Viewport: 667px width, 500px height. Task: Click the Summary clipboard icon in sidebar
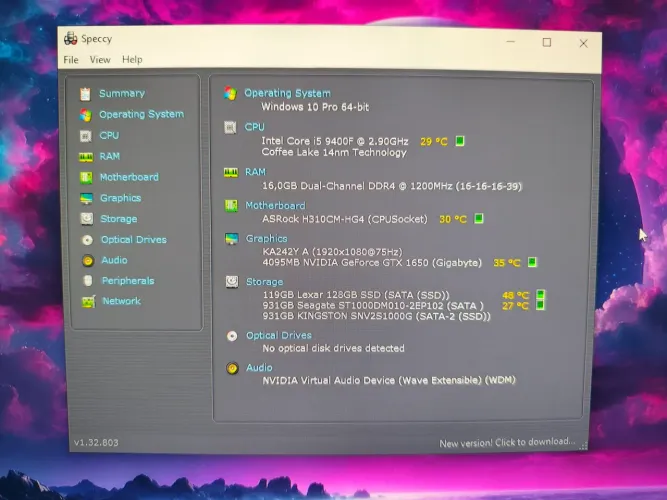point(85,94)
